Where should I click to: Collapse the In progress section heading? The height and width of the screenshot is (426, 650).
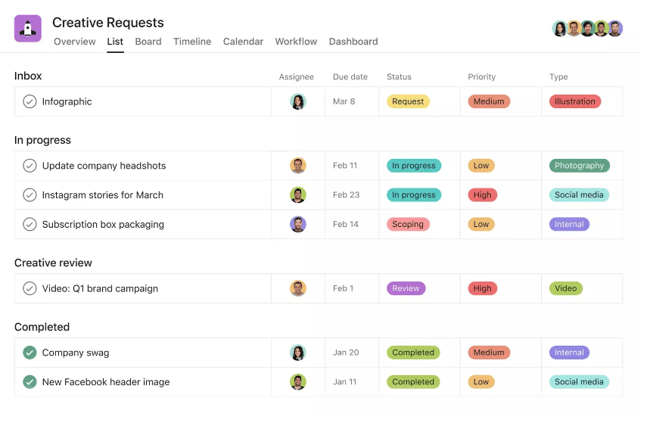42,140
